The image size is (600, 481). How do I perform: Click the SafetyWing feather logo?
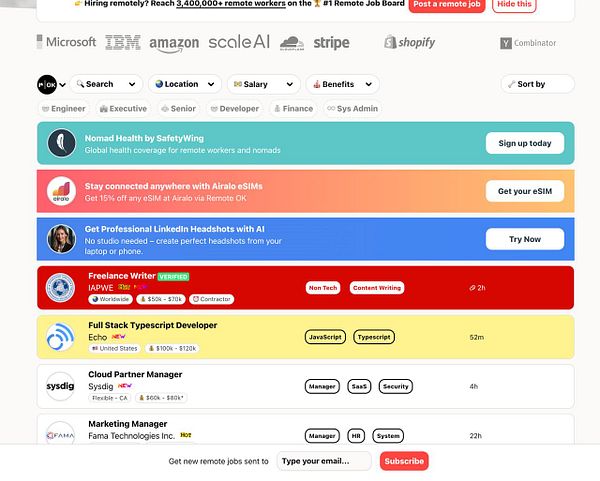61,143
